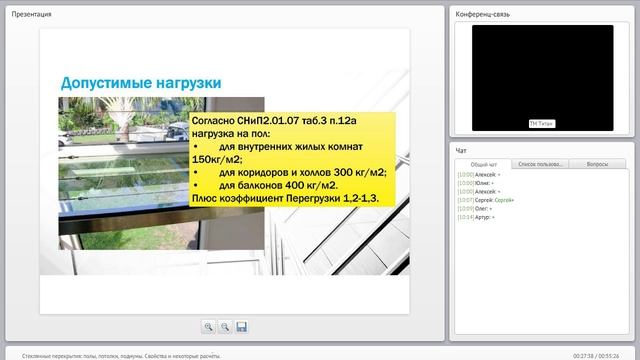This screenshot has height=360, width=640.
Task: Zoom in on the presentation slide
Action: point(208,327)
